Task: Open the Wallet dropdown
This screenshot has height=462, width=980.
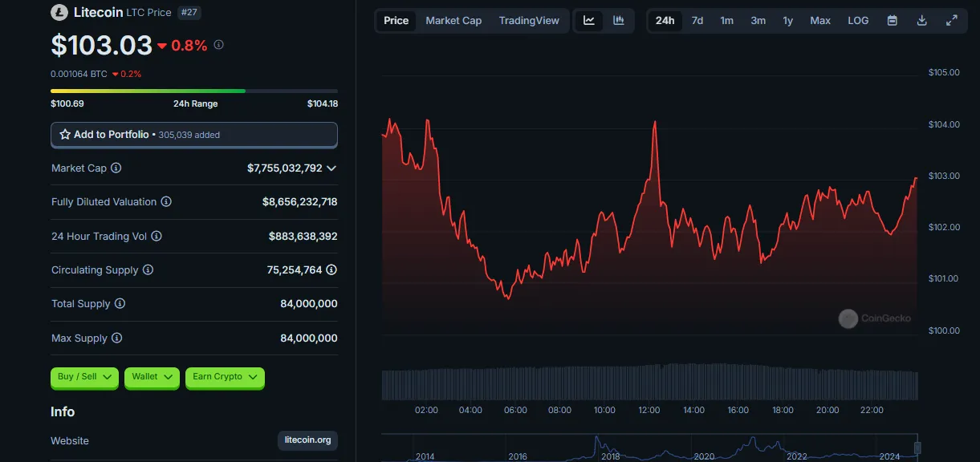Action: (152, 377)
